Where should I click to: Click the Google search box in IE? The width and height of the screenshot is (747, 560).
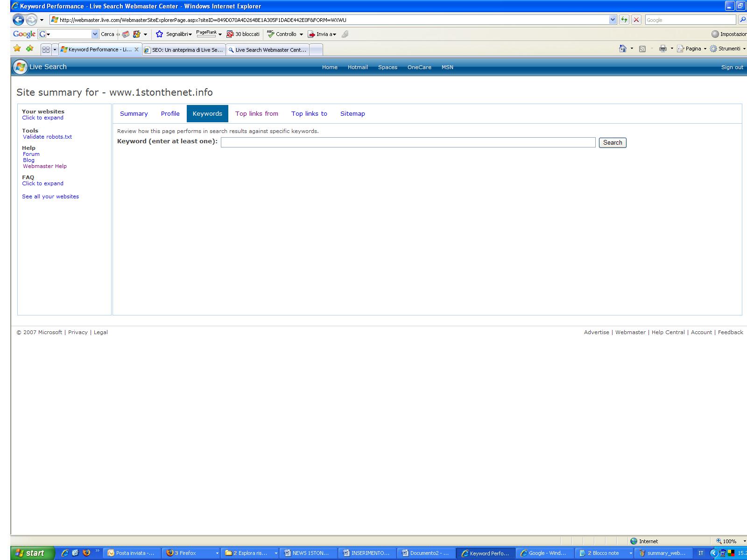(x=690, y=20)
